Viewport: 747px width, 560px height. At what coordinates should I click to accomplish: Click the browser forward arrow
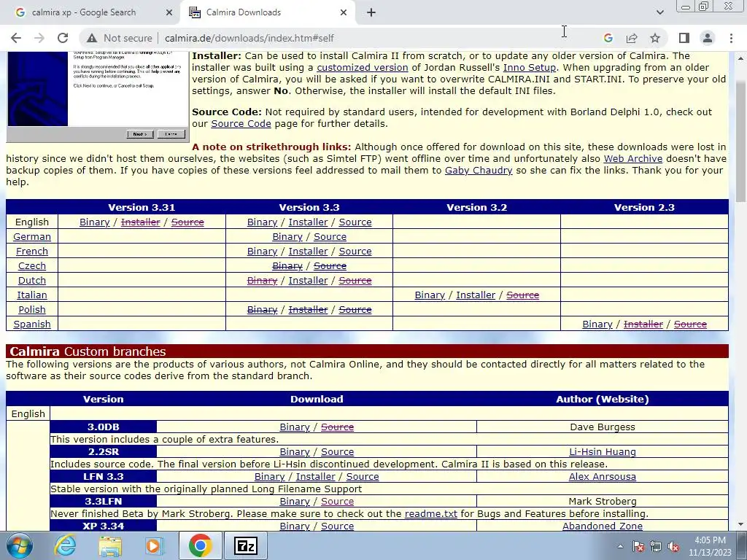coord(39,38)
